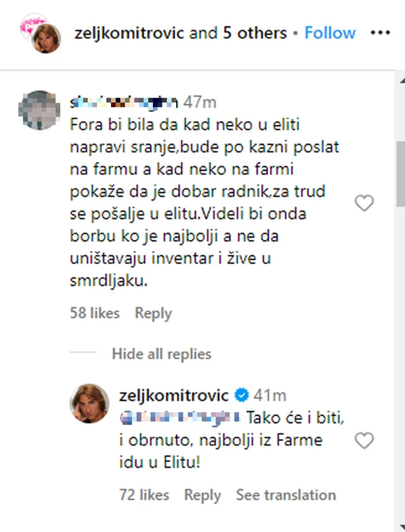Click Follow to follow the account
This screenshot has width=405, height=532.
[x=330, y=32]
